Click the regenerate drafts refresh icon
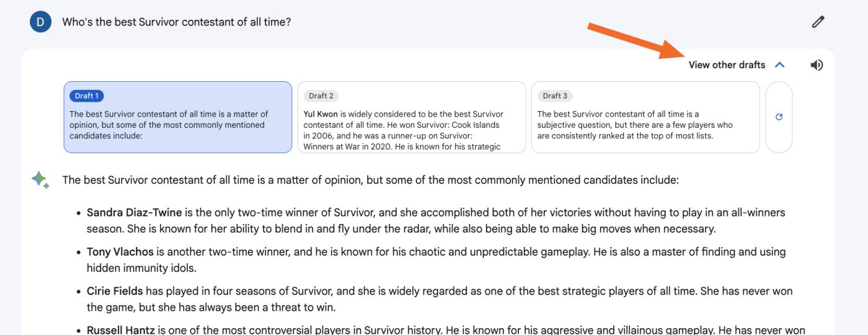The image size is (868, 335). pos(779,117)
